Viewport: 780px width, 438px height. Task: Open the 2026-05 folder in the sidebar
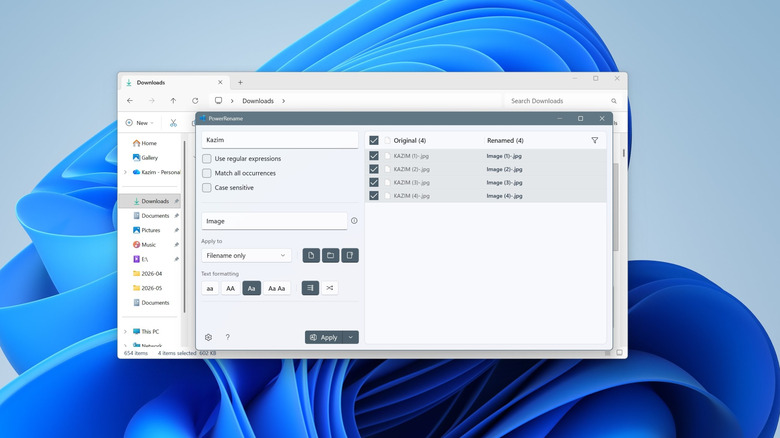click(x=147, y=288)
